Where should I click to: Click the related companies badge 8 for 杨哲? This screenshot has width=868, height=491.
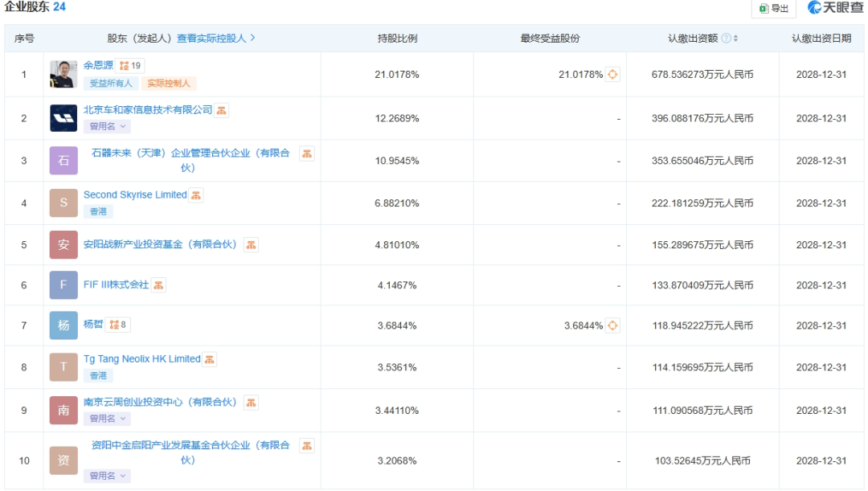(118, 325)
